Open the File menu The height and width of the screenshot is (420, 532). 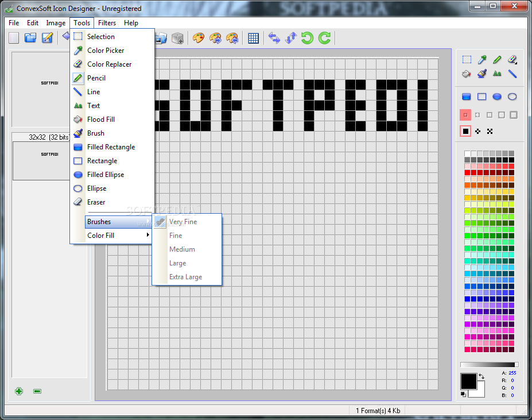pos(14,23)
